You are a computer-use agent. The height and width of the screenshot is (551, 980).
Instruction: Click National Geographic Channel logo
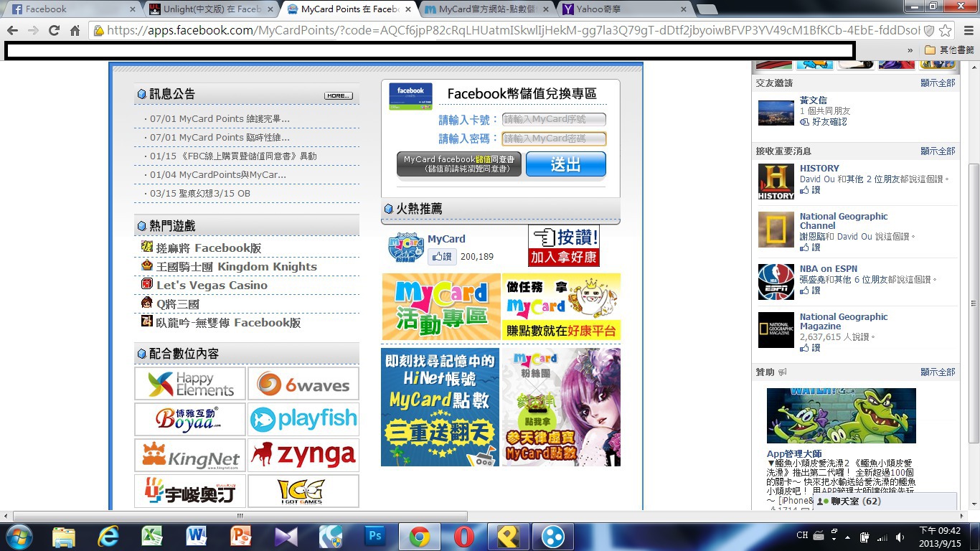776,230
